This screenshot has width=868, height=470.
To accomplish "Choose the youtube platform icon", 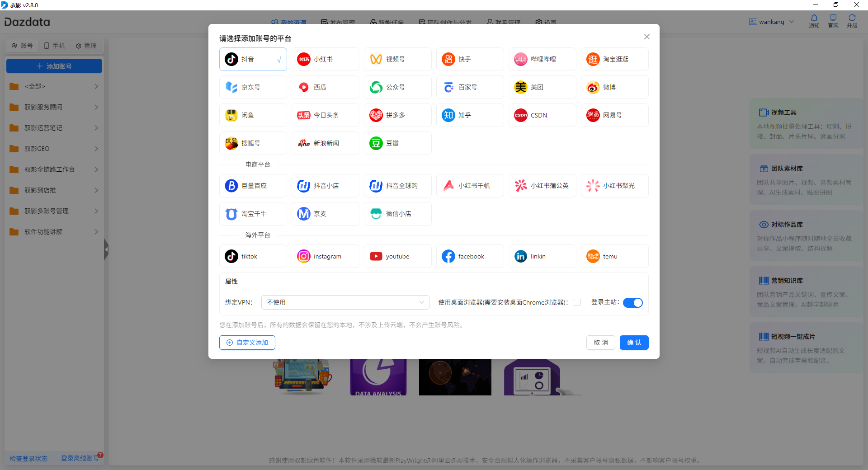I will 376,256.
